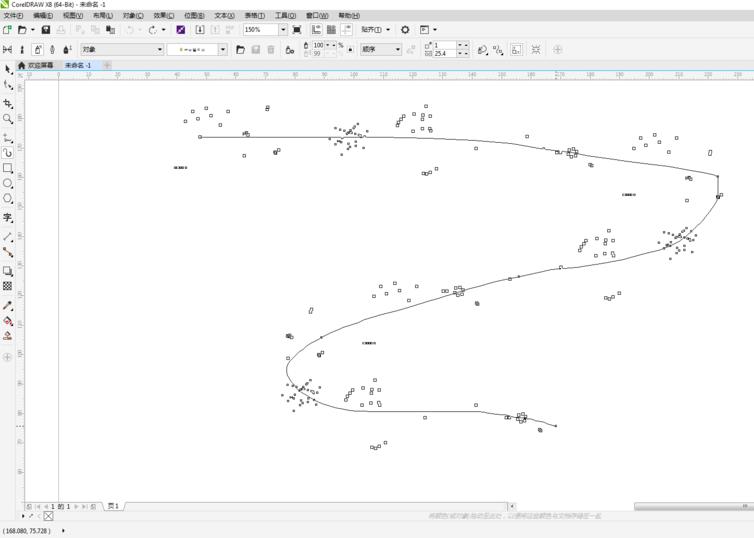754x538 pixels.
Task: Select the Transparency checkerboard tool
Action: coord(8,286)
